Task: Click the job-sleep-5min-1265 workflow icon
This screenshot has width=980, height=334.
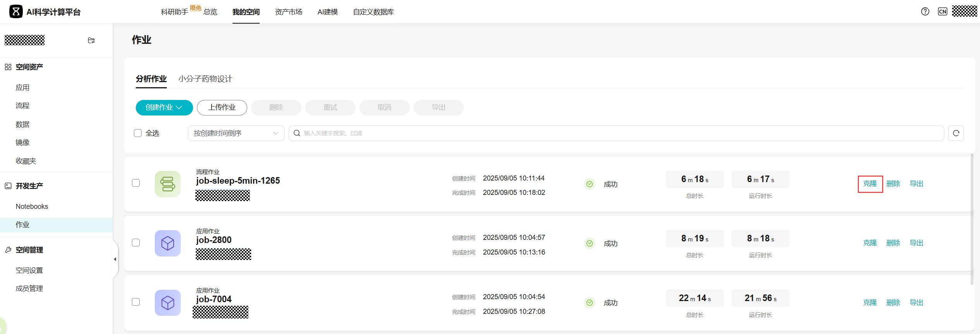Action: [x=168, y=184]
